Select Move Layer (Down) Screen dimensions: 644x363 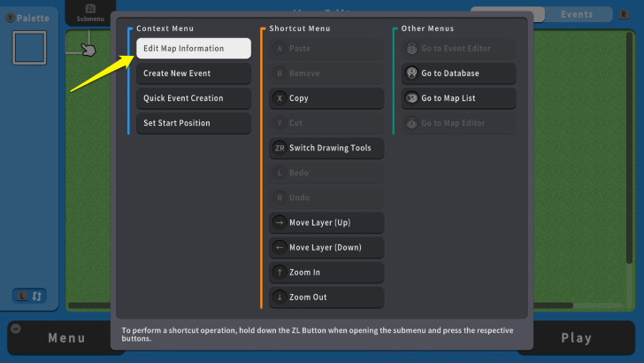tap(326, 248)
